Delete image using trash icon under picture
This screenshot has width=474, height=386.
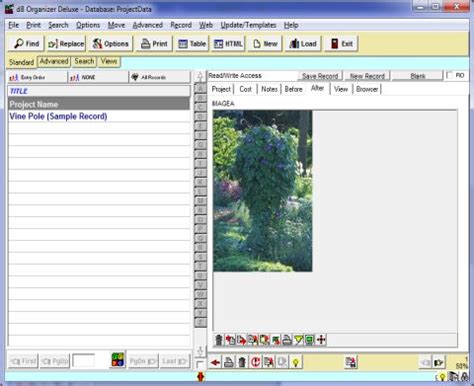click(219, 340)
